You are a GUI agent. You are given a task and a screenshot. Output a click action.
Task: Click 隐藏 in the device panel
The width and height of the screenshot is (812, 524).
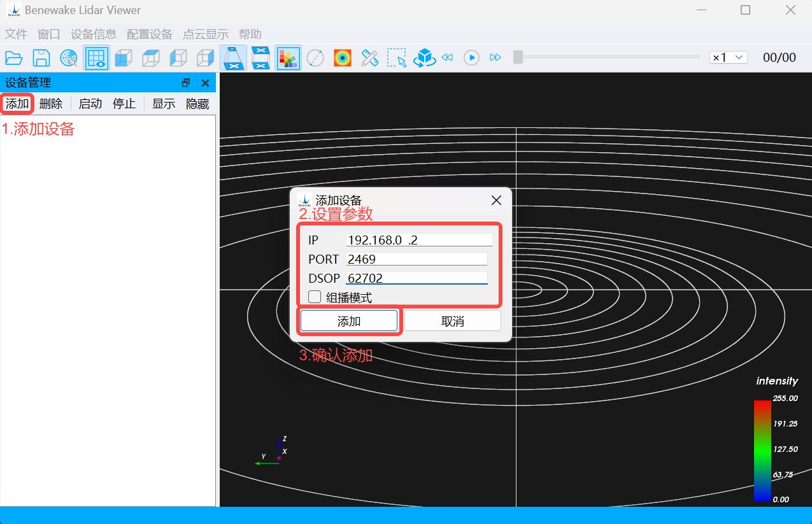[x=197, y=104]
